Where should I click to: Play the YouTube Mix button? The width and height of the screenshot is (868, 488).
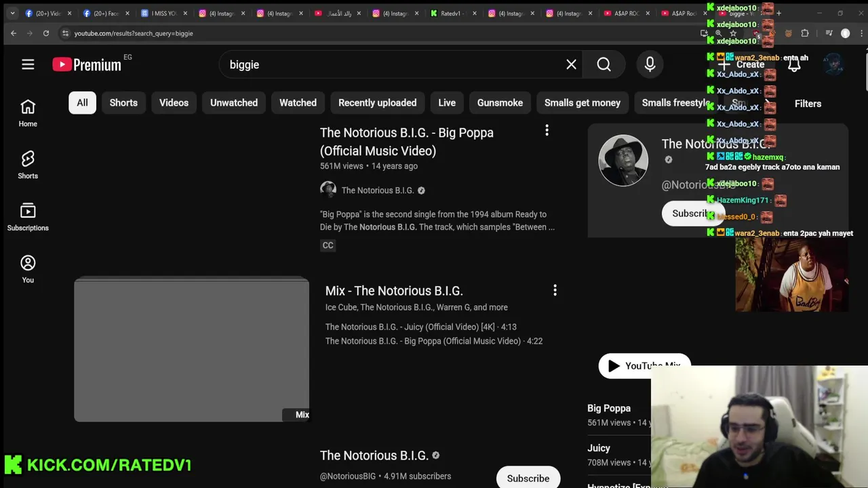(644, 366)
